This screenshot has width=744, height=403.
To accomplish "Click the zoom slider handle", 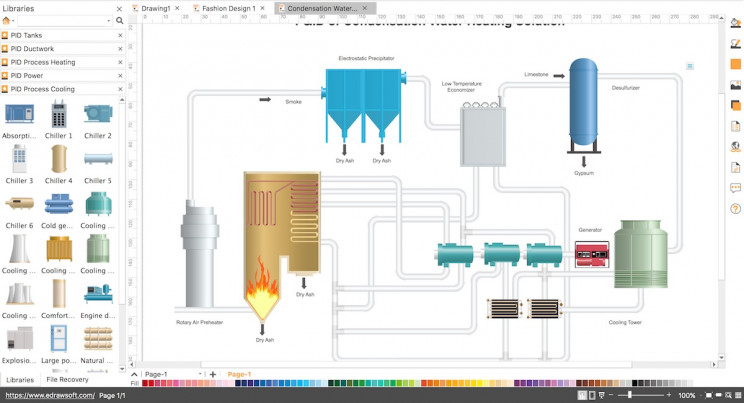I will click(x=630, y=395).
